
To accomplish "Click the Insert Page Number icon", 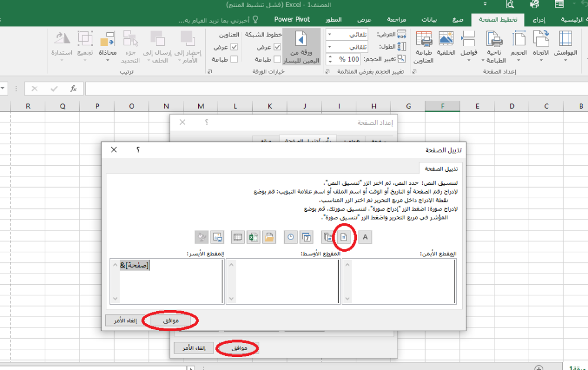I will pyautogui.click(x=344, y=238).
